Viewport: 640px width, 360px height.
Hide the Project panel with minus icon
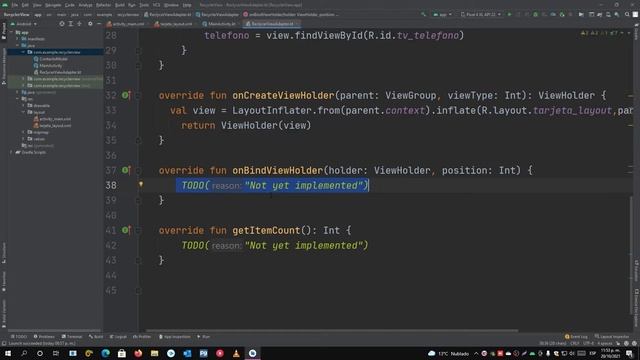click(99, 24)
